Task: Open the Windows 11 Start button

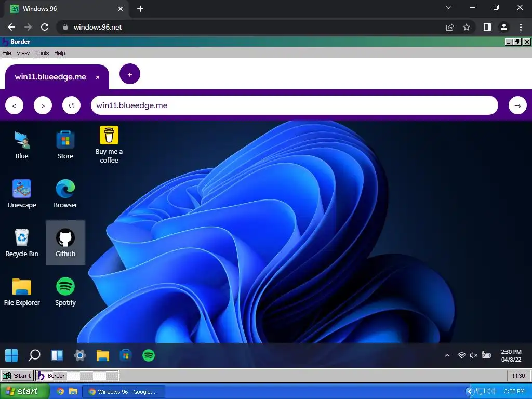Action: (11, 355)
